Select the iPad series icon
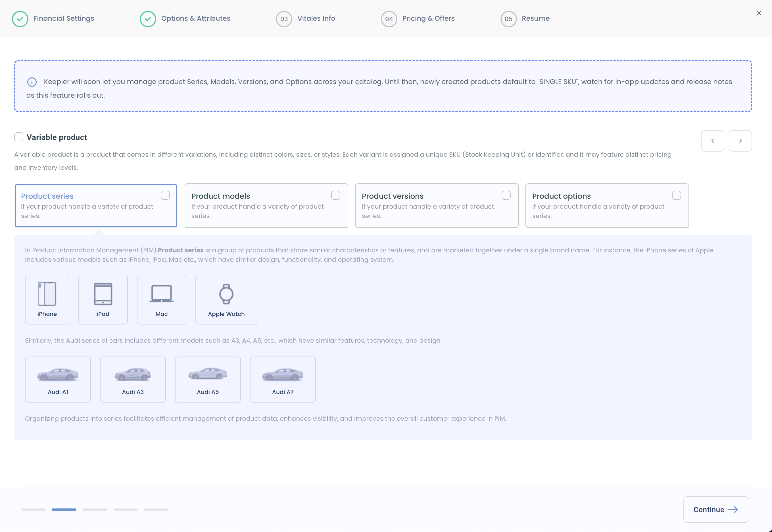 [103, 299]
